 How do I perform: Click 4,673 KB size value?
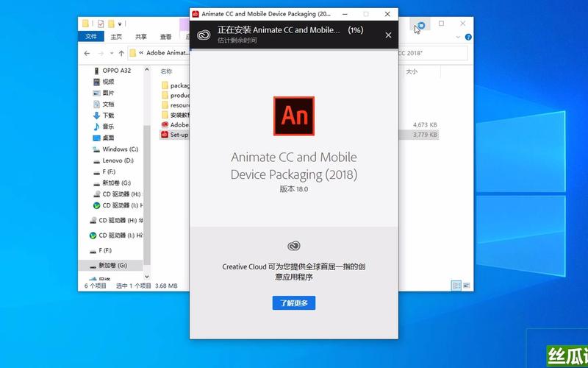pos(425,124)
